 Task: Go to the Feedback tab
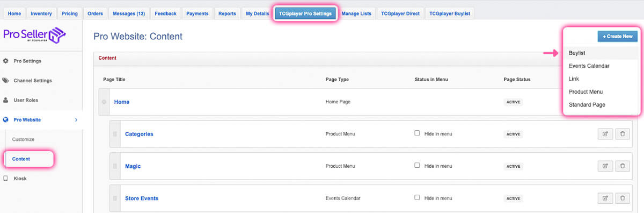pyautogui.click(x=165, y=13)
